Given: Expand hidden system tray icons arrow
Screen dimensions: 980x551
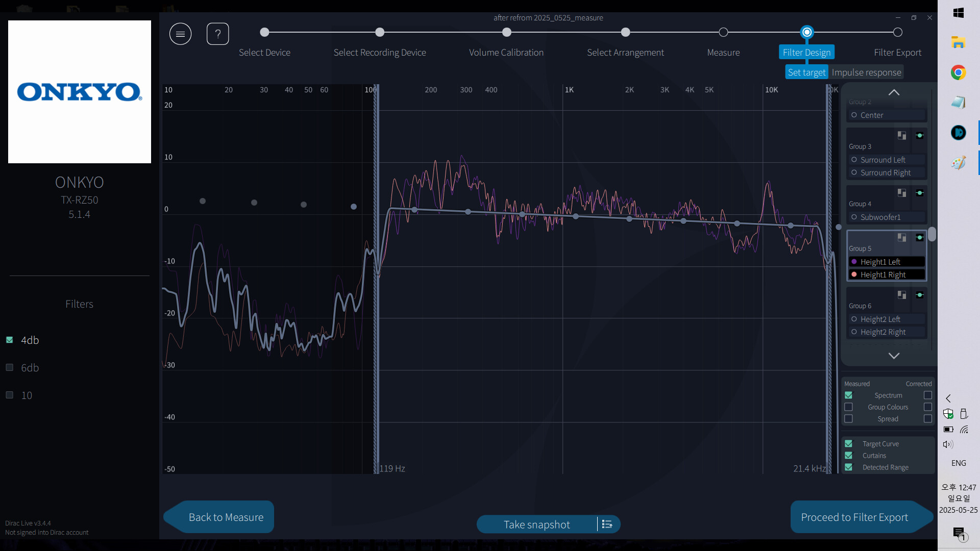Looking at the screenshot, I should 948,398.
